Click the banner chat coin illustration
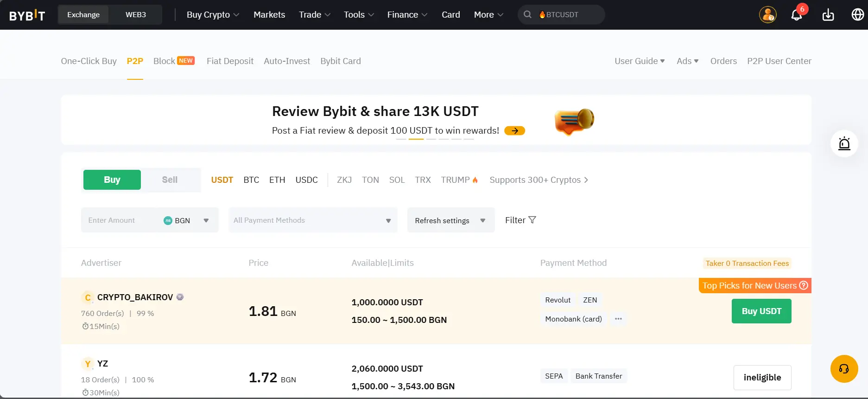Viewport: 868px width, 399px height. pyautogui.click(x=574, y=121)
